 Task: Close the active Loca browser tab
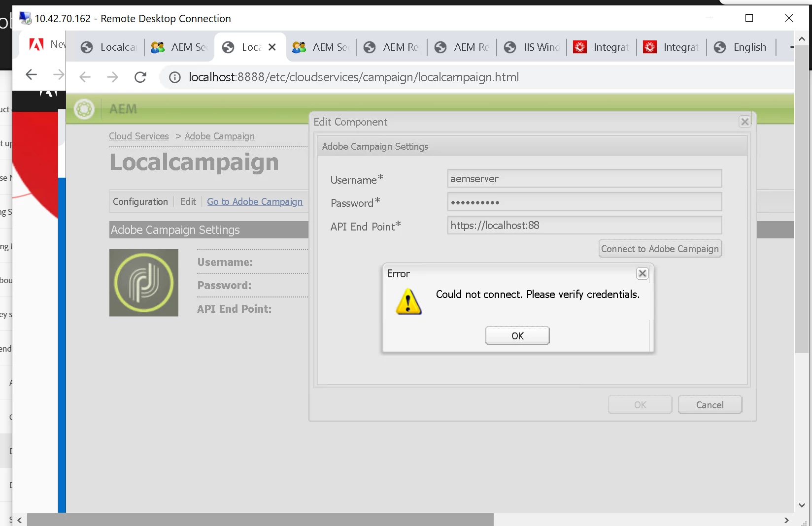[x=272, y=47]
